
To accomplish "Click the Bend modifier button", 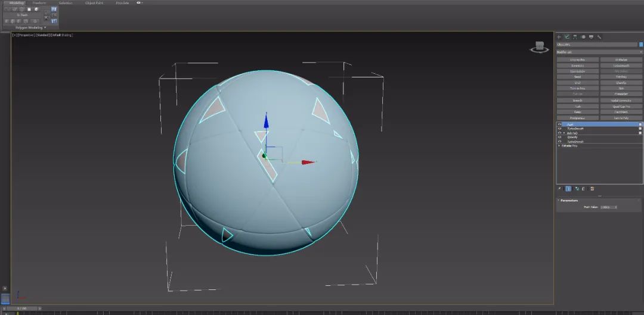I will coord(577,77).
